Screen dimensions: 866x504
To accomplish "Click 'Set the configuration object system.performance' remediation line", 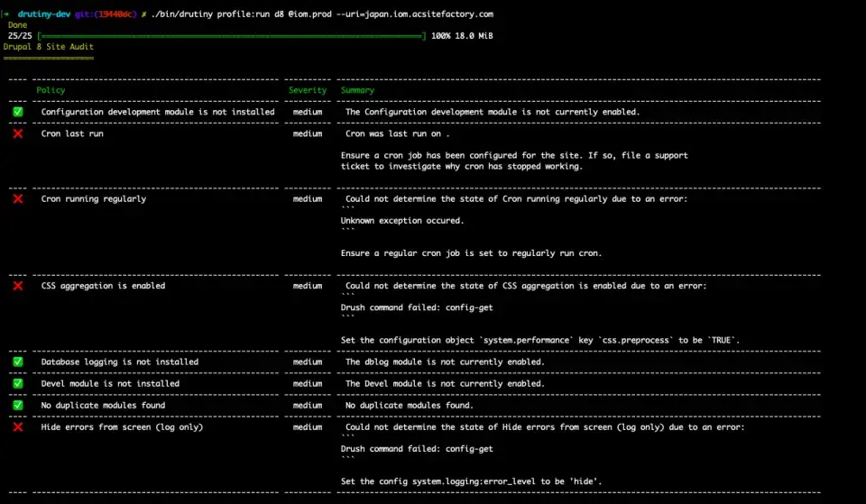I will (x=540, y=340).
